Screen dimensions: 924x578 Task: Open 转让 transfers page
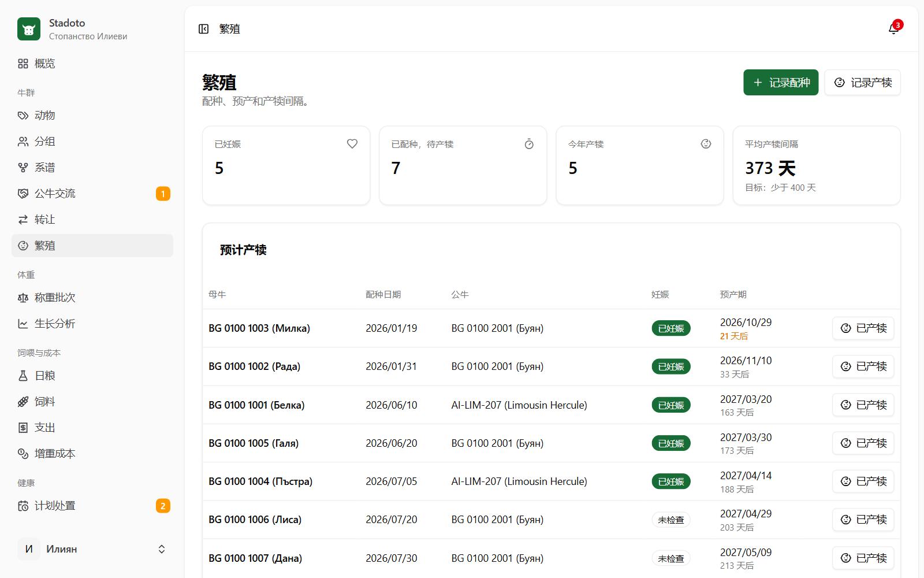[x=92, y=220]
